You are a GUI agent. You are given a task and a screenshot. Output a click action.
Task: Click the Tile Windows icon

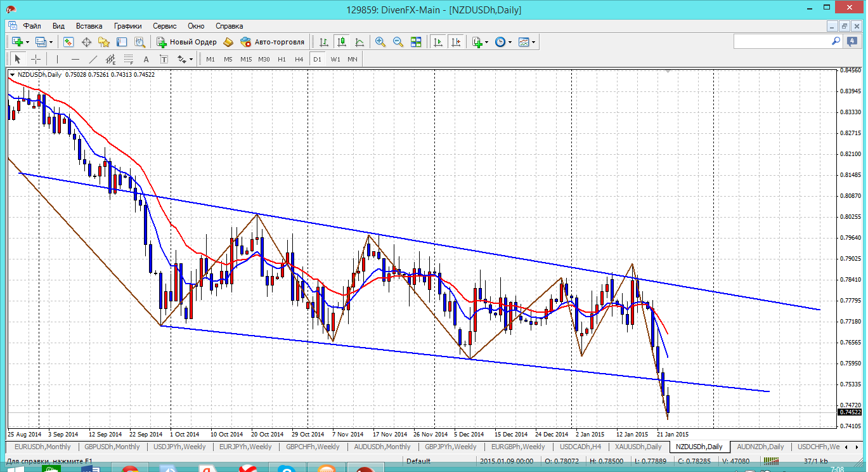click(x=416, y=42)
